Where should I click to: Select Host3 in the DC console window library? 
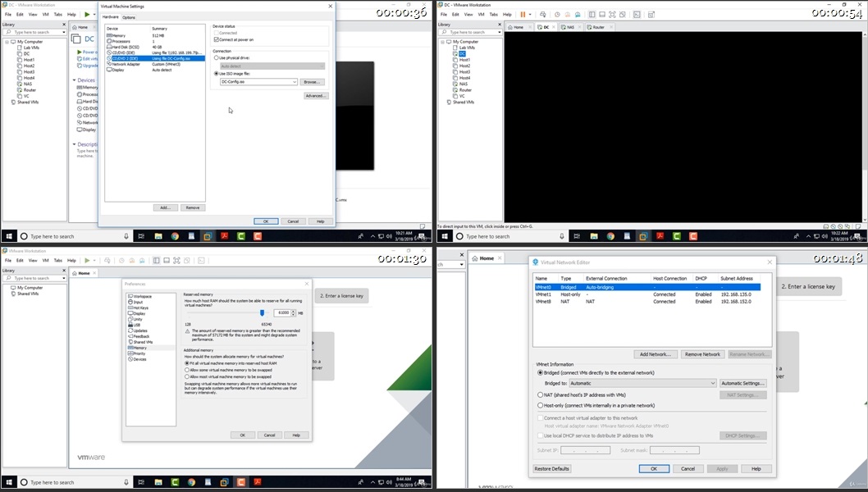click(x=464, y=72)
